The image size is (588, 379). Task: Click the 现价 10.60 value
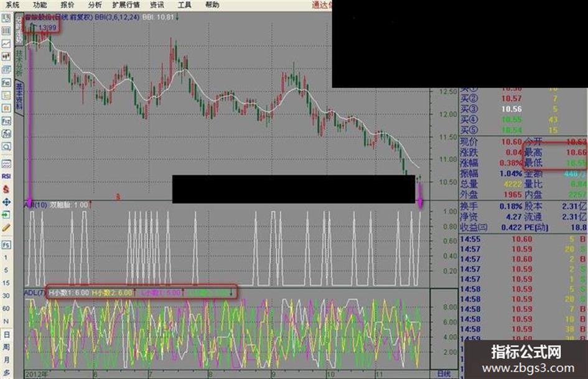click(511, 142)
